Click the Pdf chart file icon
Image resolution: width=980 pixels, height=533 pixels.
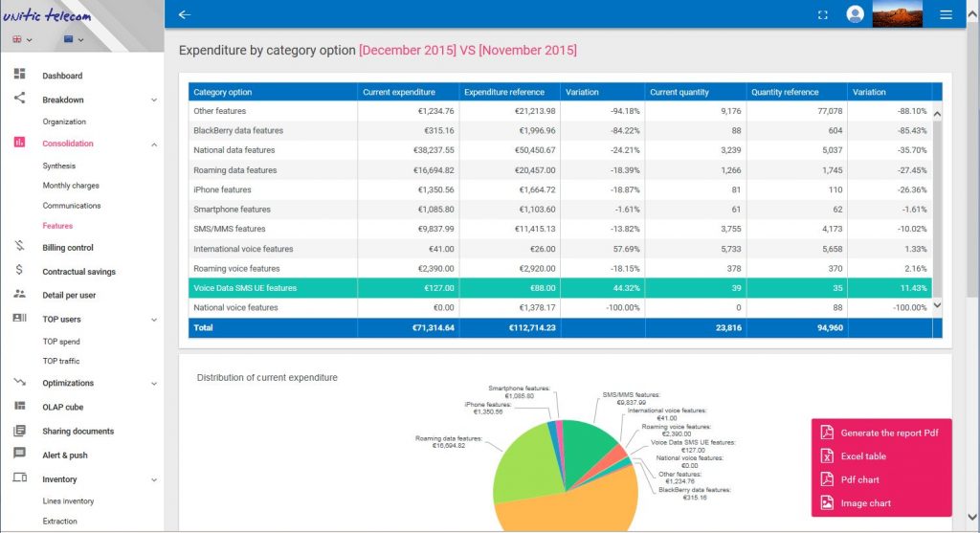(x=827, y=478)
